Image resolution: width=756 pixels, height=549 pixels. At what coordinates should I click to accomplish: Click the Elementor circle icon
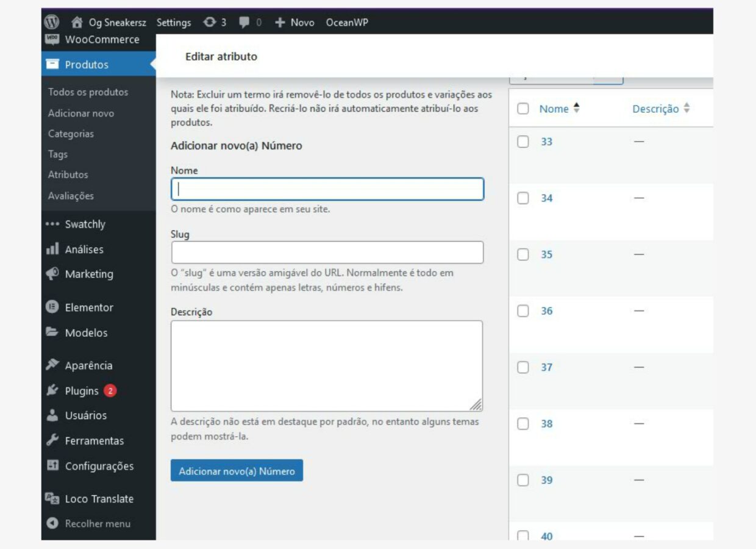pos(52,307)
